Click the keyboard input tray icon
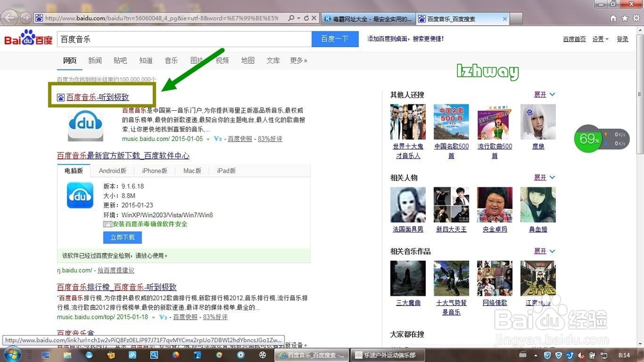The width and height of the screenshot is (644, 362). (523, 354)
